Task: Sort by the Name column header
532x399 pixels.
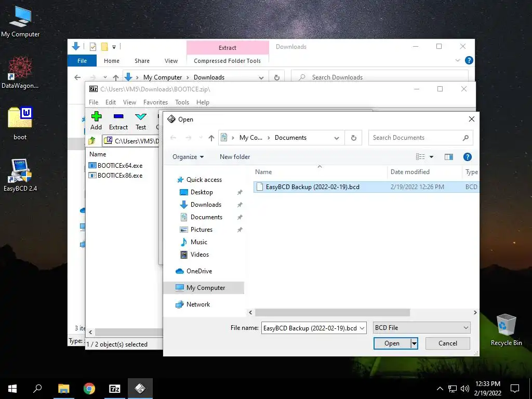Action: point(263,172)
